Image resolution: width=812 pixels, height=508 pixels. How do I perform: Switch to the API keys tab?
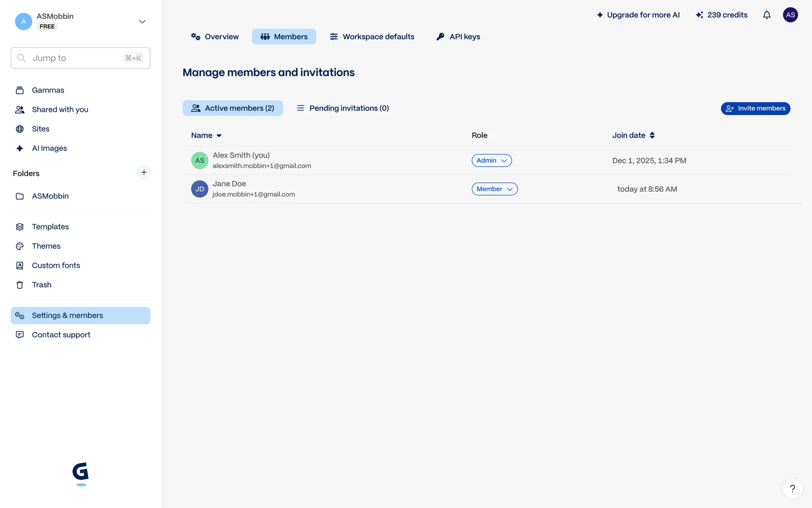tap(458, 37)
